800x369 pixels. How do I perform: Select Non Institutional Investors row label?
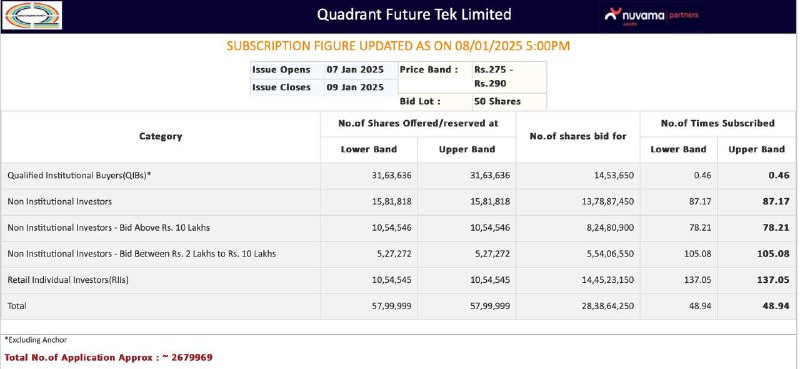point(60,202)
